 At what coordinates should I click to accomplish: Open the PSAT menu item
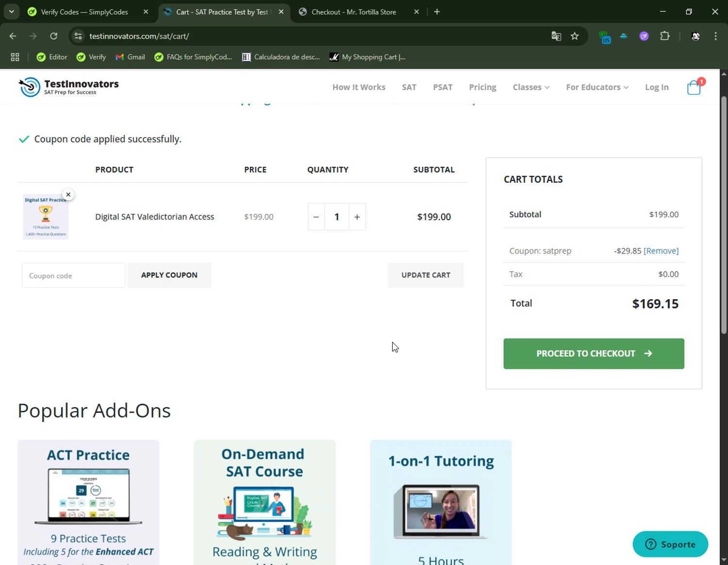[x=443, y=87]
